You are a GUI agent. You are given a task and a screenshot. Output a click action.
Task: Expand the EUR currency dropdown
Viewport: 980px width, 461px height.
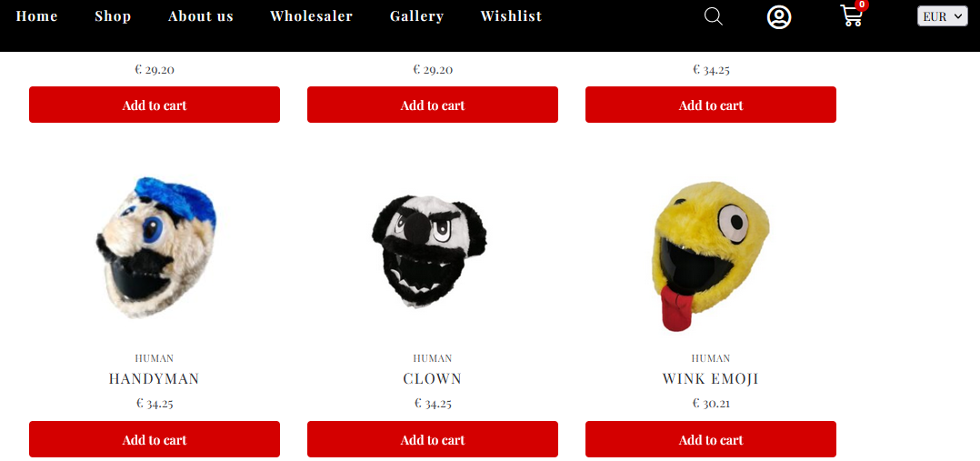click(x=942, y=16)
